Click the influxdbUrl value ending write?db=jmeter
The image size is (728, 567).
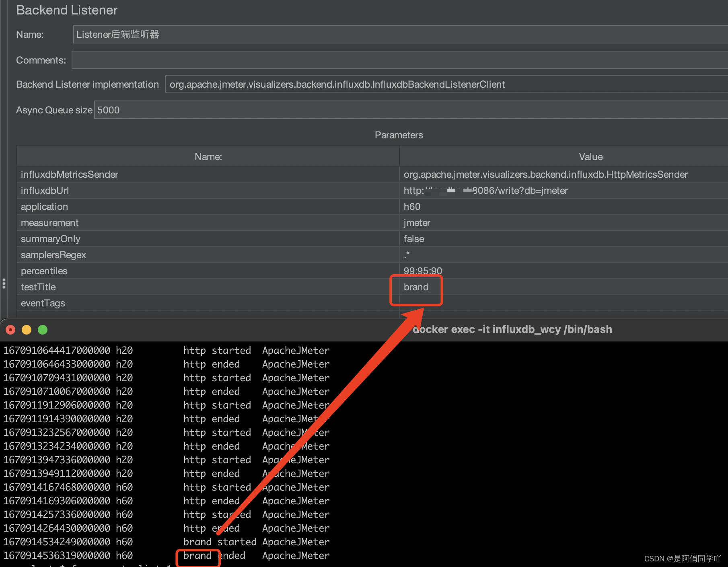click(563, 190)
